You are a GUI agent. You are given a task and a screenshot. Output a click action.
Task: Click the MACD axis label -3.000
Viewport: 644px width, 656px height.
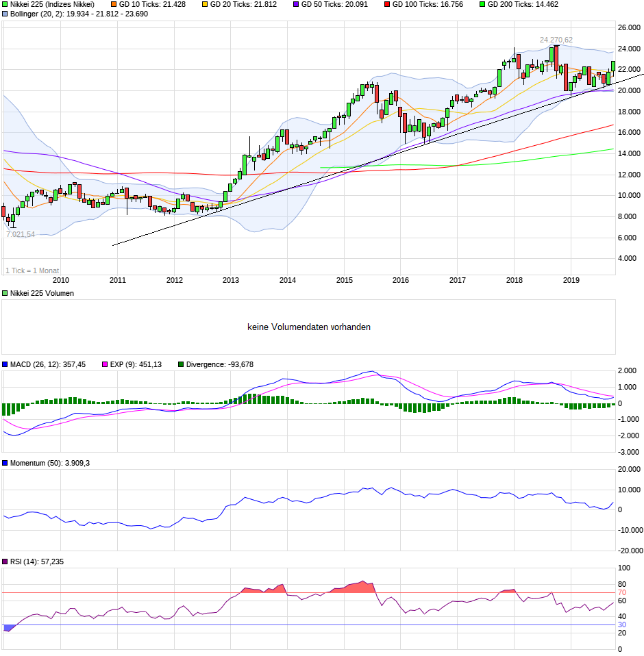(x=629, y=452)
